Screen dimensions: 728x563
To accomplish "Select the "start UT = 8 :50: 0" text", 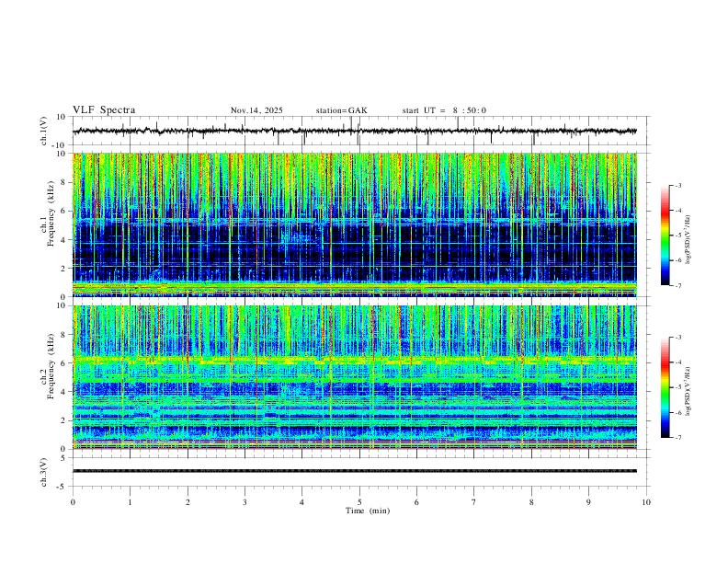I will coord(444,110).
